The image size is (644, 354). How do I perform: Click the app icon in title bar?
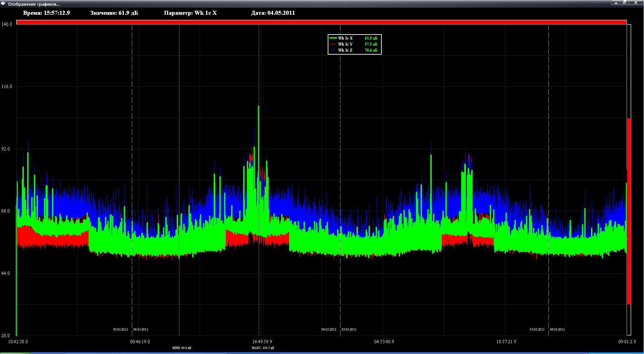[x=4, y=4]
